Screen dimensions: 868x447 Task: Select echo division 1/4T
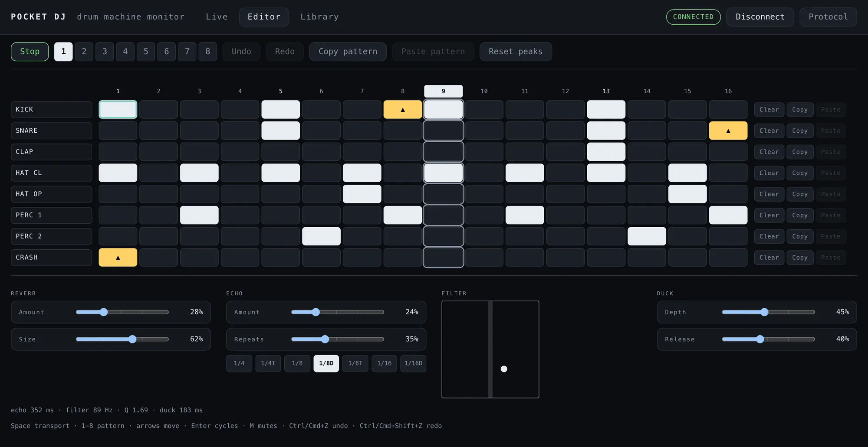point(268,363)
